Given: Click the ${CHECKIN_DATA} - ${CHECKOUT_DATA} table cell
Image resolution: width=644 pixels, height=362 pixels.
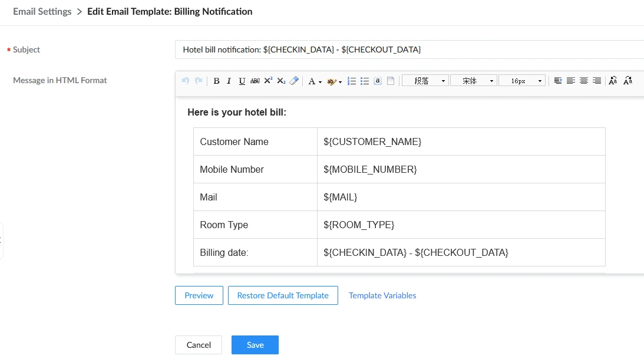Looking at the screenshot, I should [461, 253].
